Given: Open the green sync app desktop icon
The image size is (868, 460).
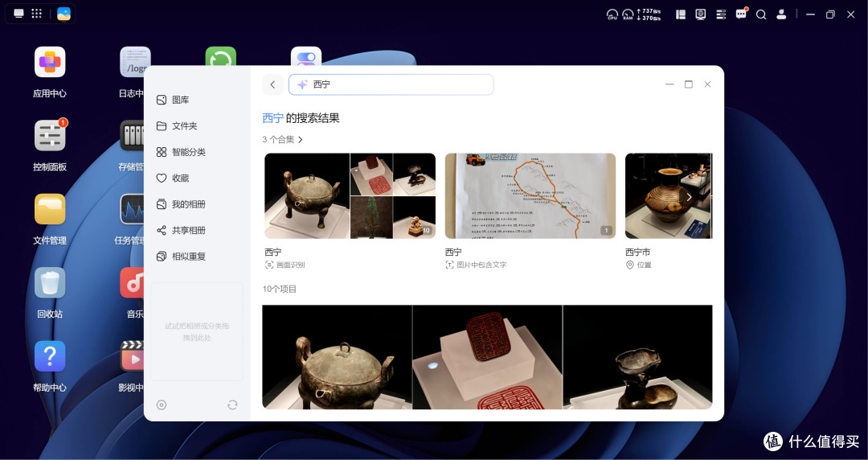Looking at the screenshot, I should (221, 56).
